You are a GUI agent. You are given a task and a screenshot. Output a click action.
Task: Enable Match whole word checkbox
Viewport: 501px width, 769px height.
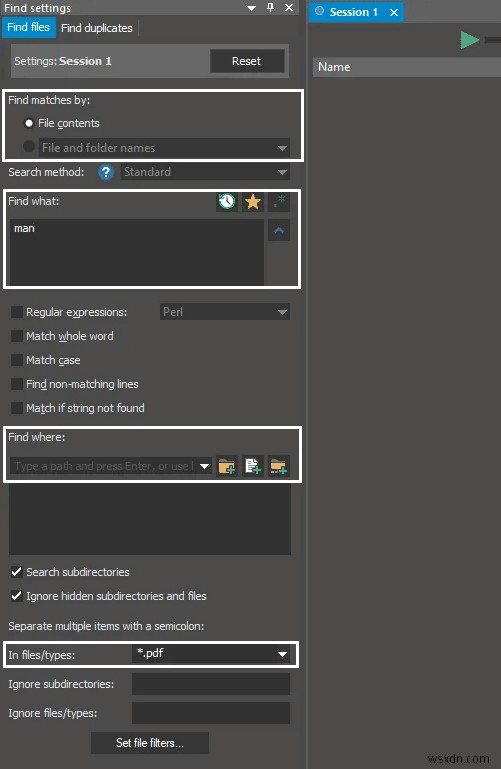pos(17,336)
